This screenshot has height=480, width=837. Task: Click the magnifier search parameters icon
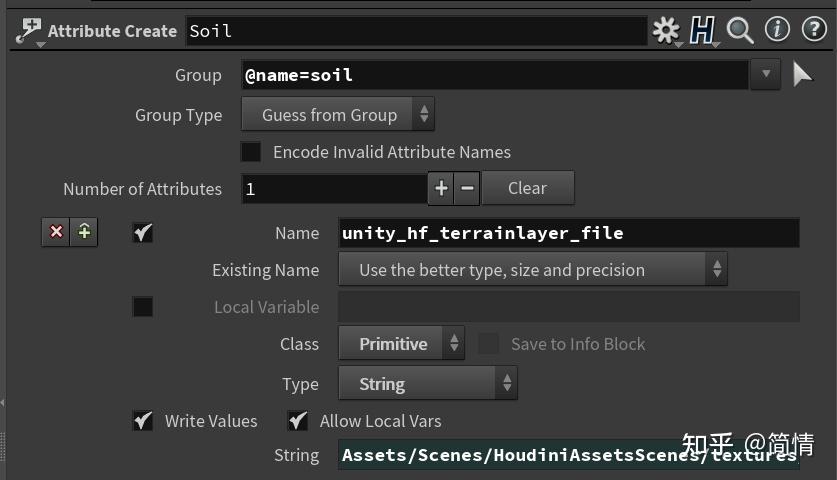click(740, 31)
